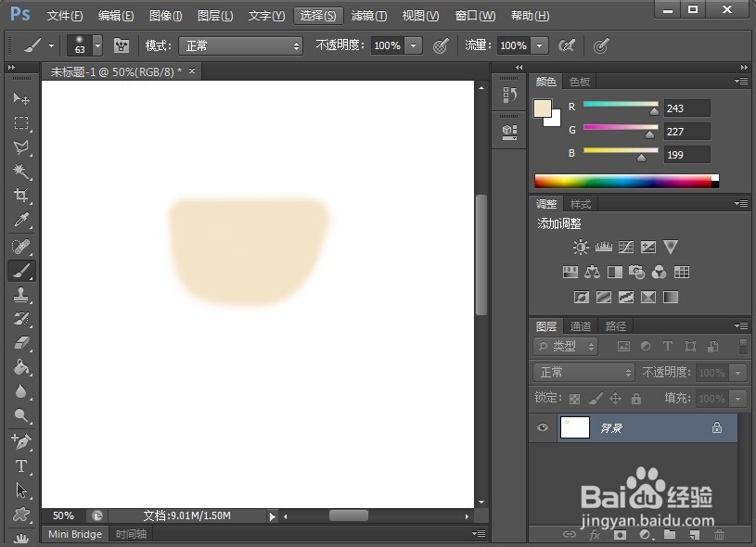Open the 流量 flow slider arrow
This screenshot has height=547, width=756.
[540, 46]
